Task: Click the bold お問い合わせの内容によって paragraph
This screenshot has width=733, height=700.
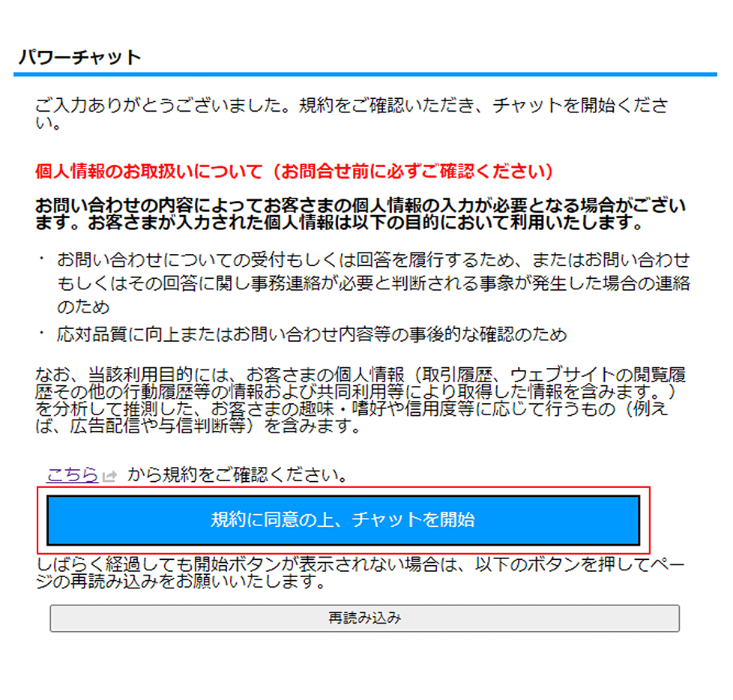Action: [x=361, y=214]
